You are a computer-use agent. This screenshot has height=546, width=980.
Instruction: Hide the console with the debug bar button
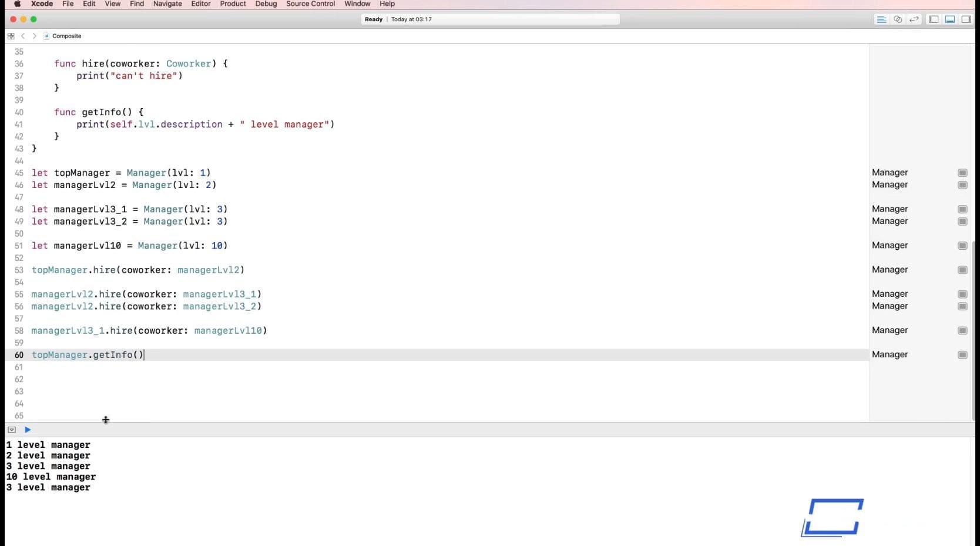click(12, 430)
